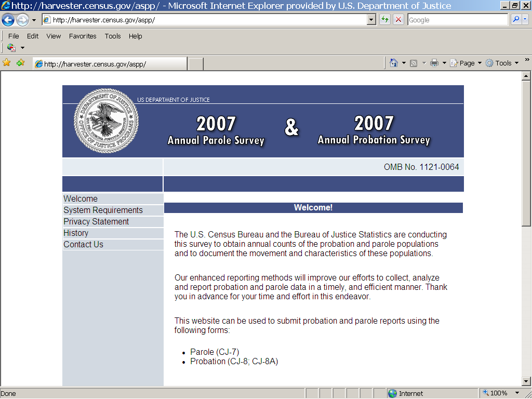
Task: Expand the address bar history dropdown
Action: pyautogui.click(x=371, y=20)
